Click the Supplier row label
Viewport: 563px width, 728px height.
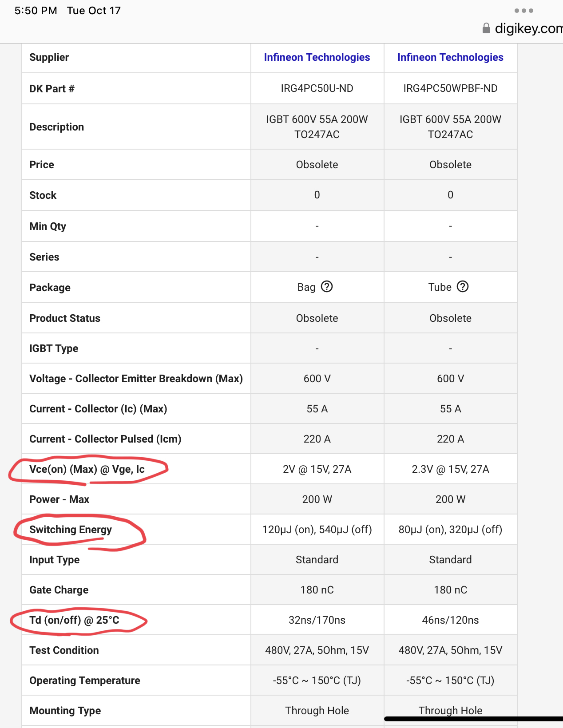coord(49,57)
